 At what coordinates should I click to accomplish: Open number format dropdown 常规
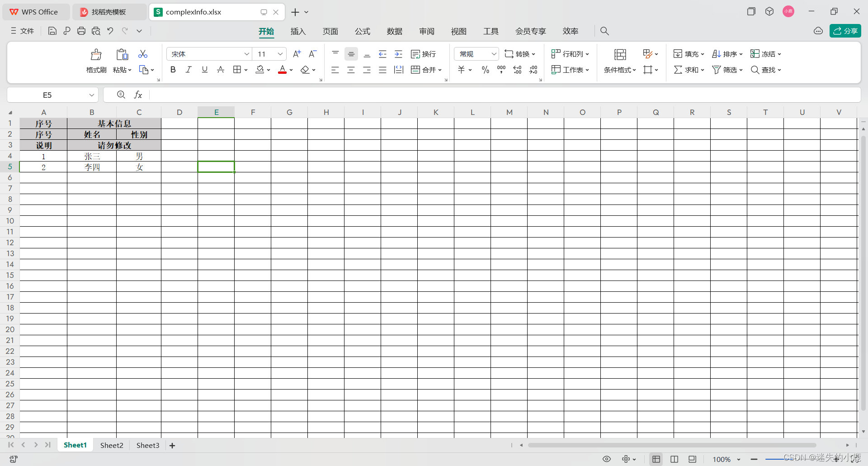(x=494, y=54)
